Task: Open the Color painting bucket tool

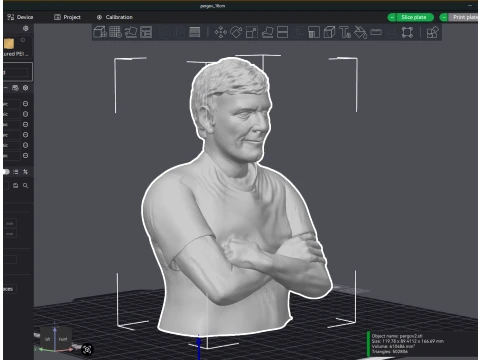Action: pos(360,32)
